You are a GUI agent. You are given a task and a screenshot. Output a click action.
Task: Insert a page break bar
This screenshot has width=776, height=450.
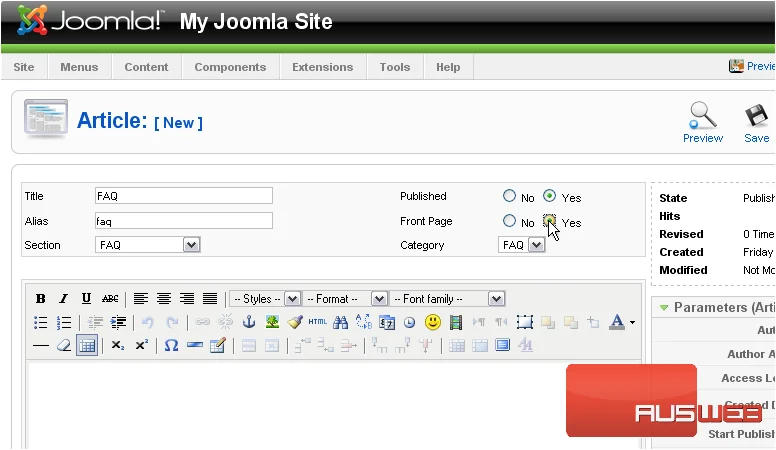tap(195, 346)
